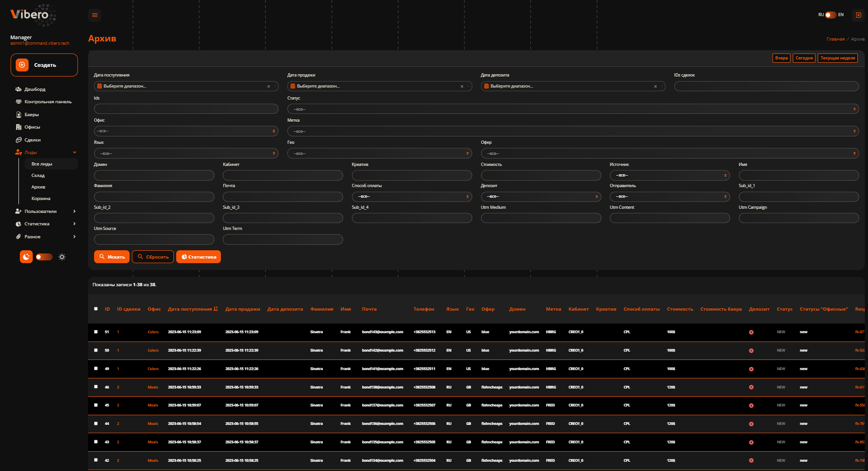This screenshot has width=868, height=471.
Task: Select Склад submenu item
Action: pyautogui.click(x=38, y=176)
